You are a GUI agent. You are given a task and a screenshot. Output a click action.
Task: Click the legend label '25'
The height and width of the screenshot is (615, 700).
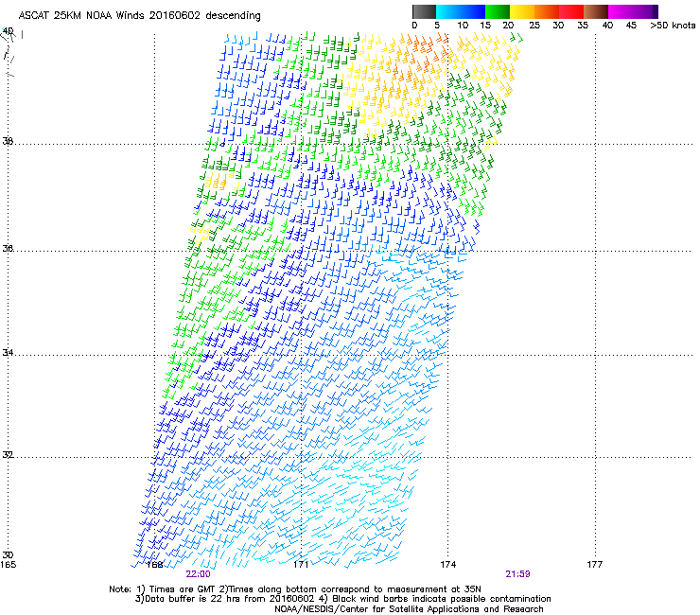click(534, 26)
